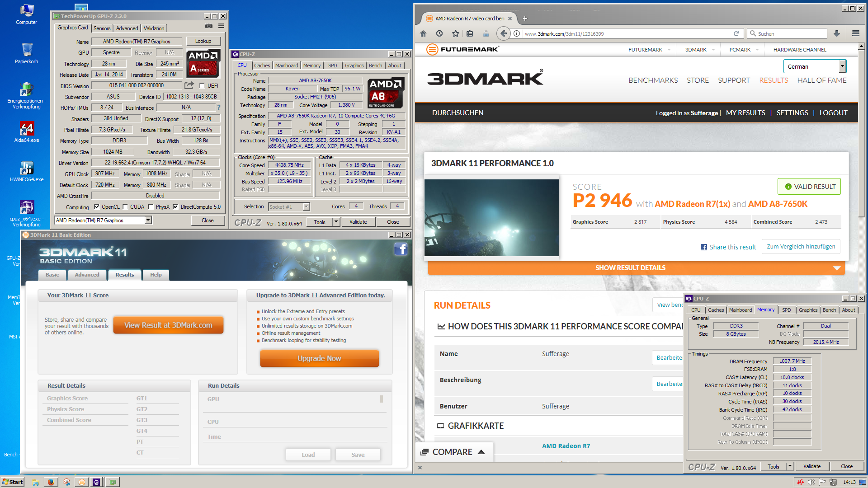Click the Futuremark logo on the web page
The width and height of the screenshot is (868, 488).
[x=463, y=49]
